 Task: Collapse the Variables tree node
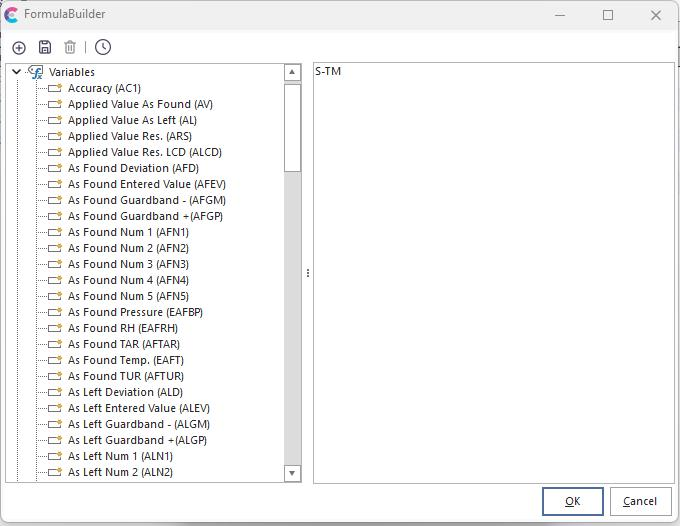coord(16,72)
